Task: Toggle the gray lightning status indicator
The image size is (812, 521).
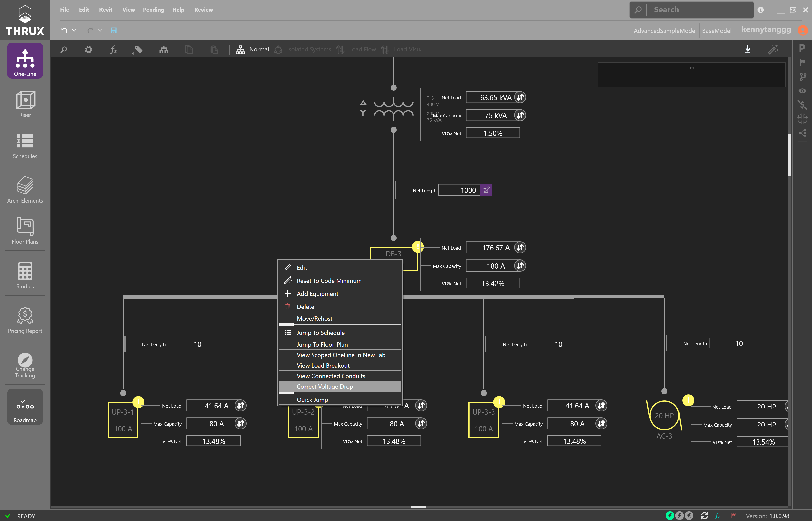Action: point(679,515)
